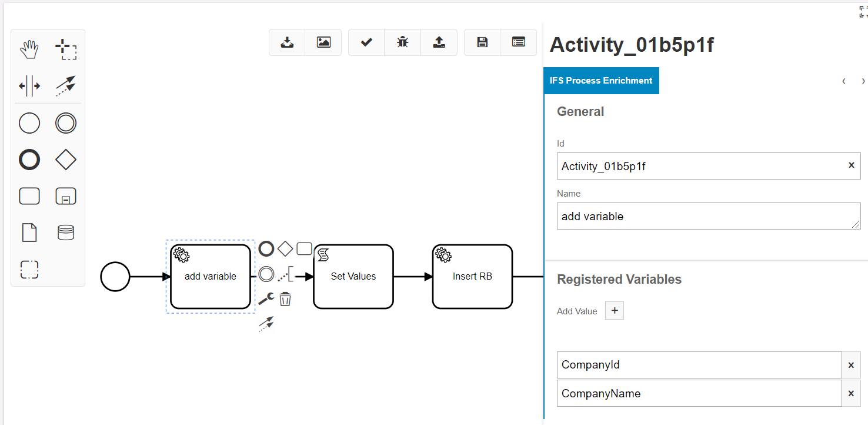Remove the CompanyId registered variable

(851, 365)
